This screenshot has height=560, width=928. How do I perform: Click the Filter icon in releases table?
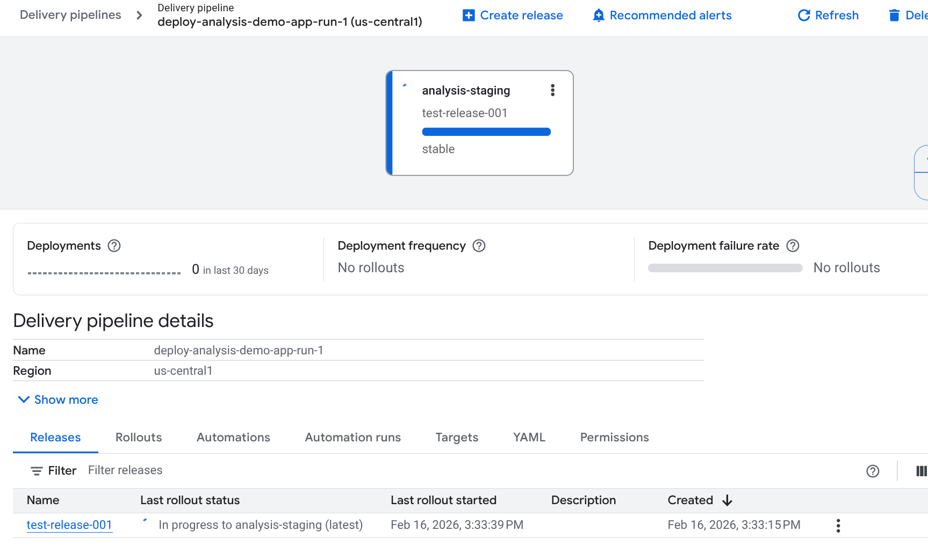tap(37, 471)
